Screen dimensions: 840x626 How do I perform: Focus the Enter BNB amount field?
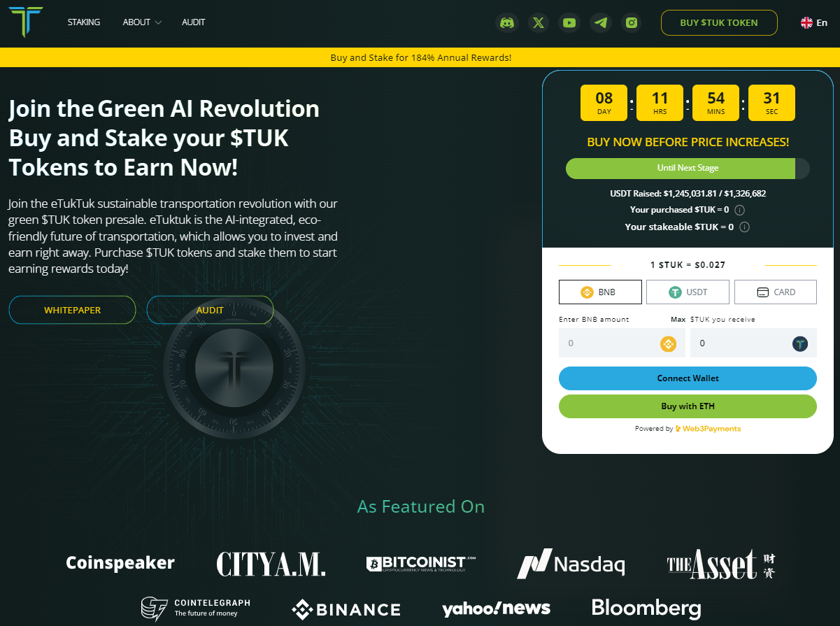pyautogui.click(x=608, y=343)
